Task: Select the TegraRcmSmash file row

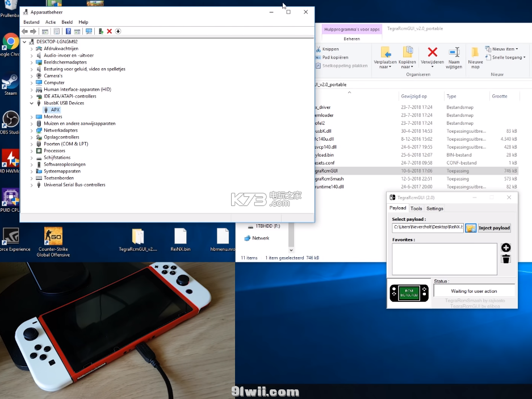Action: [x=417, y=179]
